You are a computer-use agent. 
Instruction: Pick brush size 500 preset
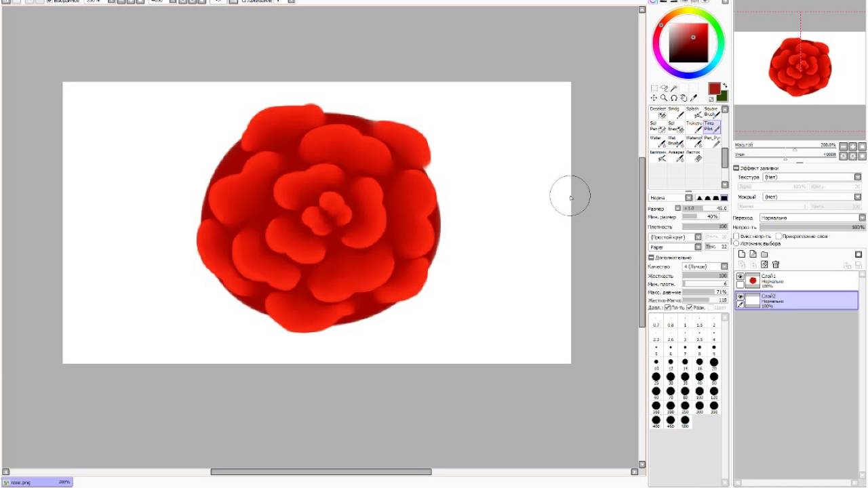pyautogui.click(x=685, y=420)
